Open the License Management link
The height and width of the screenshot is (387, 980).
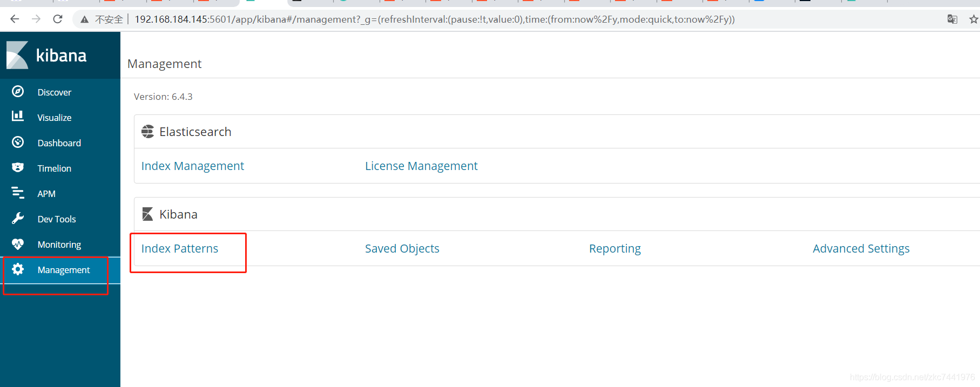click(x=421, y=166)
